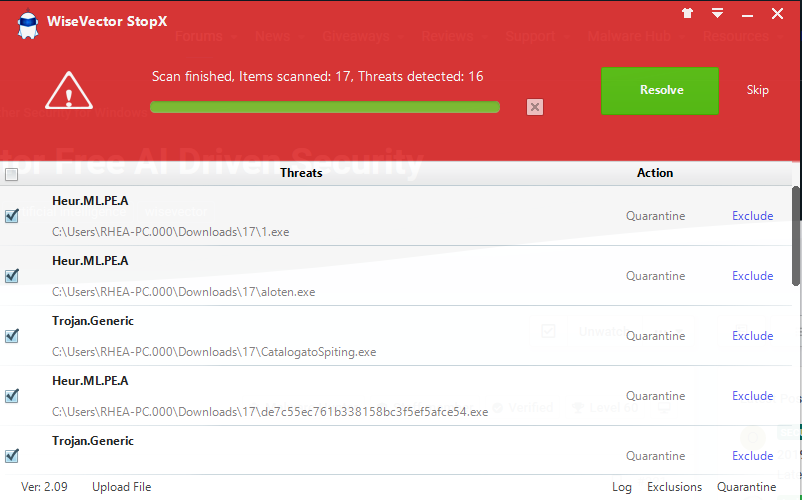Exclude the CatalogatoSpiting.exe detection
Screen dimensions: 802x500
pos(752,335)
